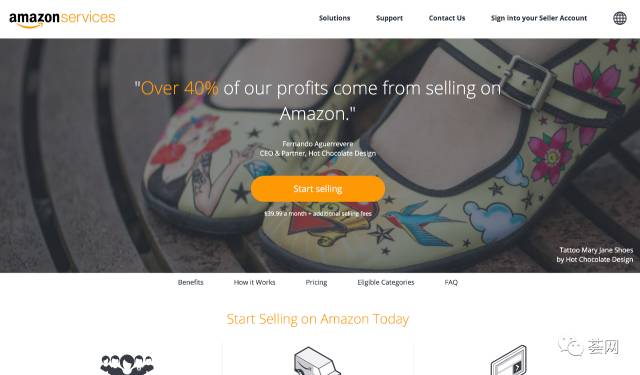Click the globe language selector icon

(620, 18)
